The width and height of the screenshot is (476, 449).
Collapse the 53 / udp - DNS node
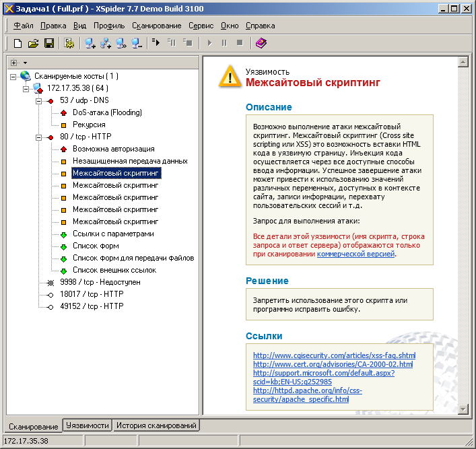click(38, 101)
